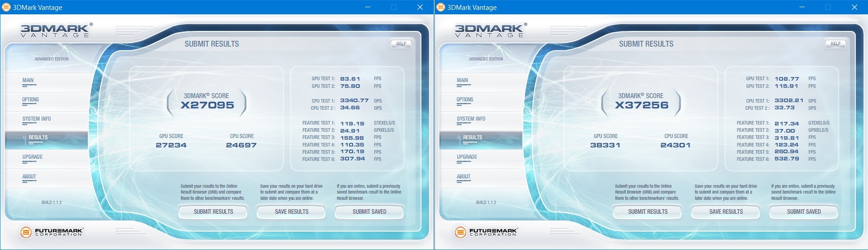868x250 pixels.
Task: Click ADVANCED EDITION label in left window
Action: pyautogui.click(x=51, y=59)
